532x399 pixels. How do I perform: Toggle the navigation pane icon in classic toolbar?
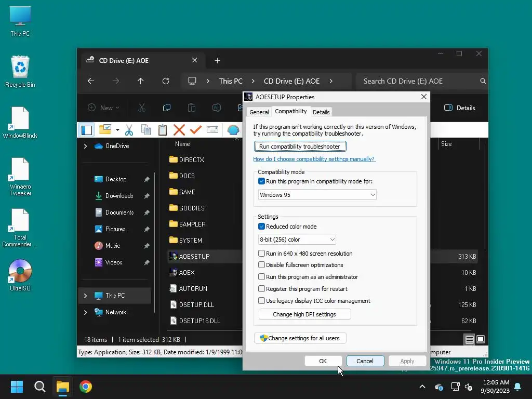pos(87,130)
